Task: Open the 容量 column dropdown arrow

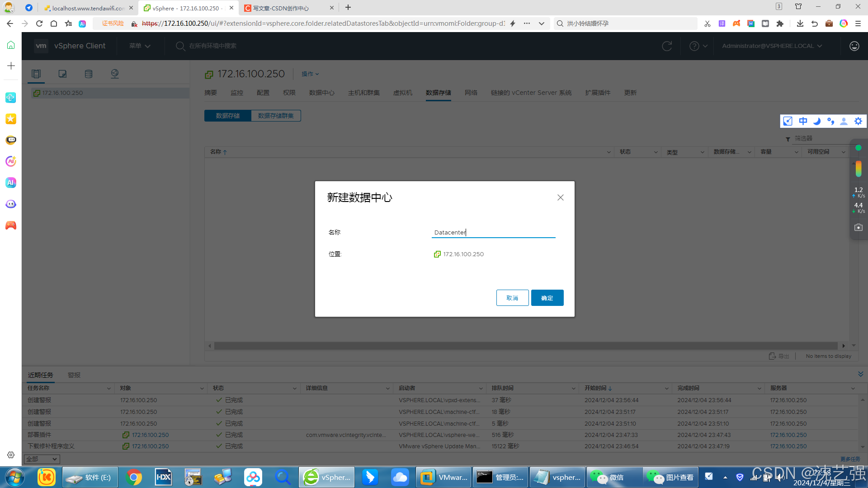Action: tap(796, 152)
